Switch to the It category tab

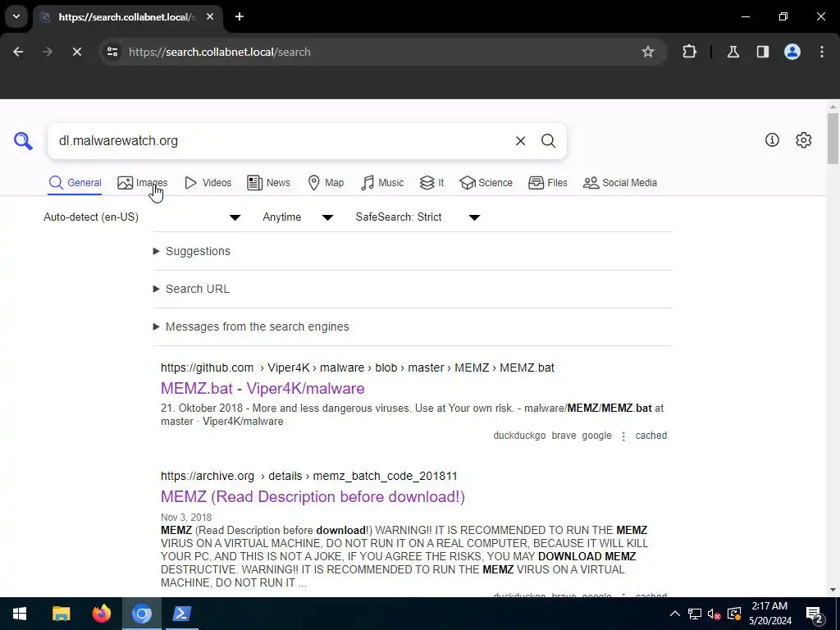tap(431, 183)
